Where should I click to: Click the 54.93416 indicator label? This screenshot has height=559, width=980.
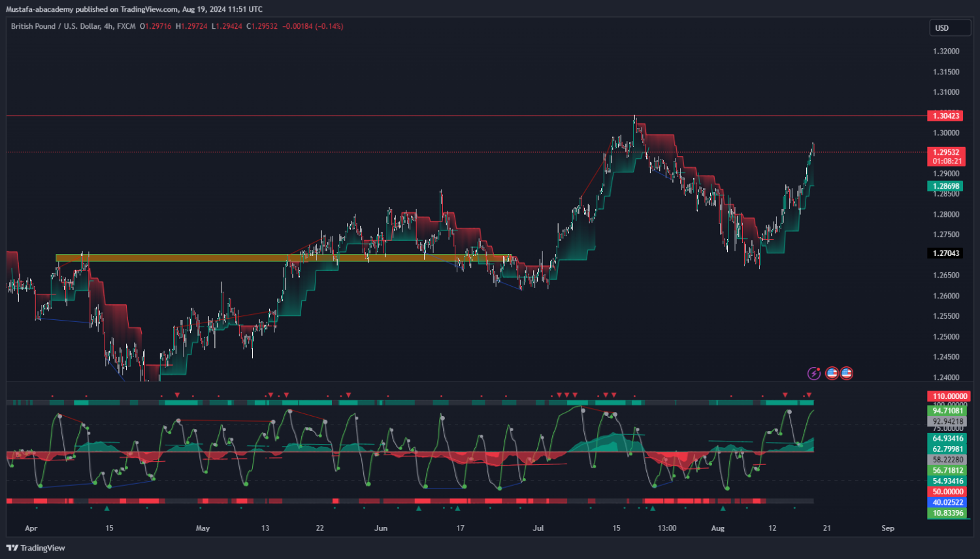[x=947, y=481]
